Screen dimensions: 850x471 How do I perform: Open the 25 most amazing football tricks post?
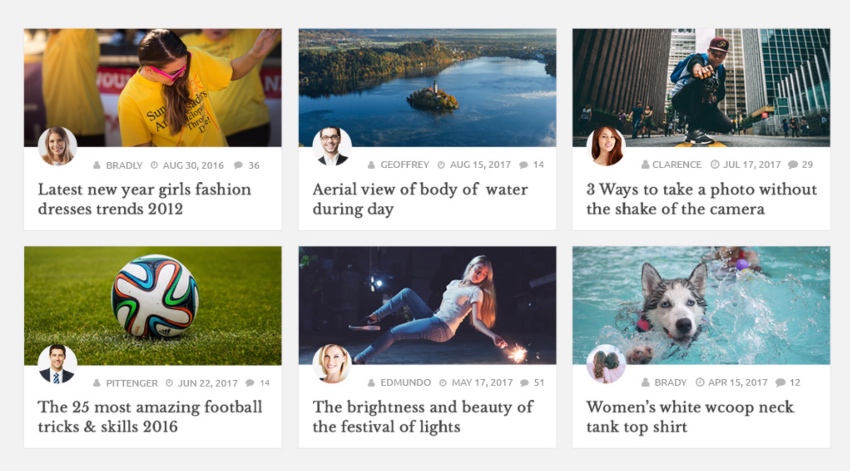pos(150,417)
